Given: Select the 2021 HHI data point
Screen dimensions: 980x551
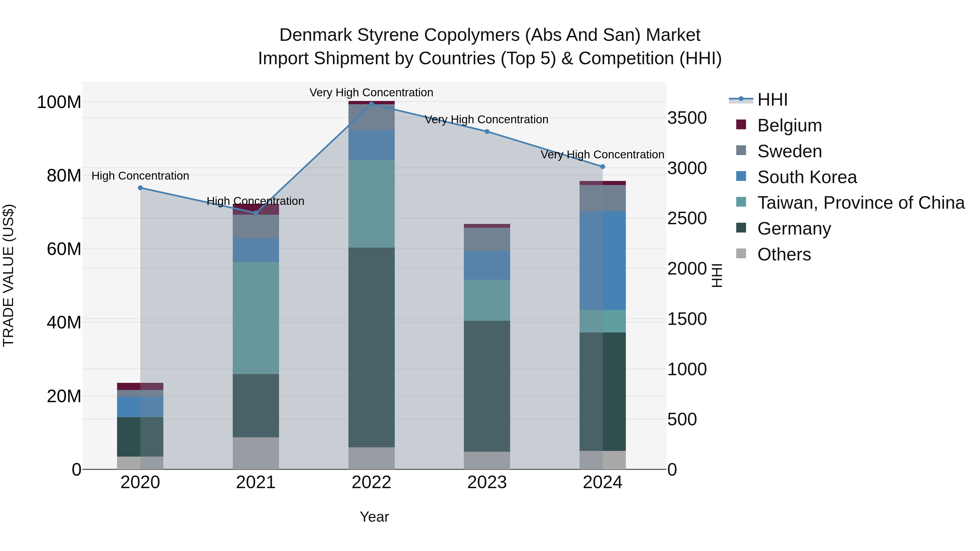Looking at the screenshot, I should pos(256,213).
